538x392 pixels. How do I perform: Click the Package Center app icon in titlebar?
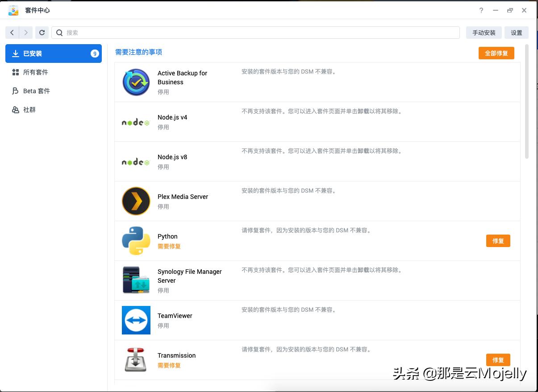click(13, 10)
